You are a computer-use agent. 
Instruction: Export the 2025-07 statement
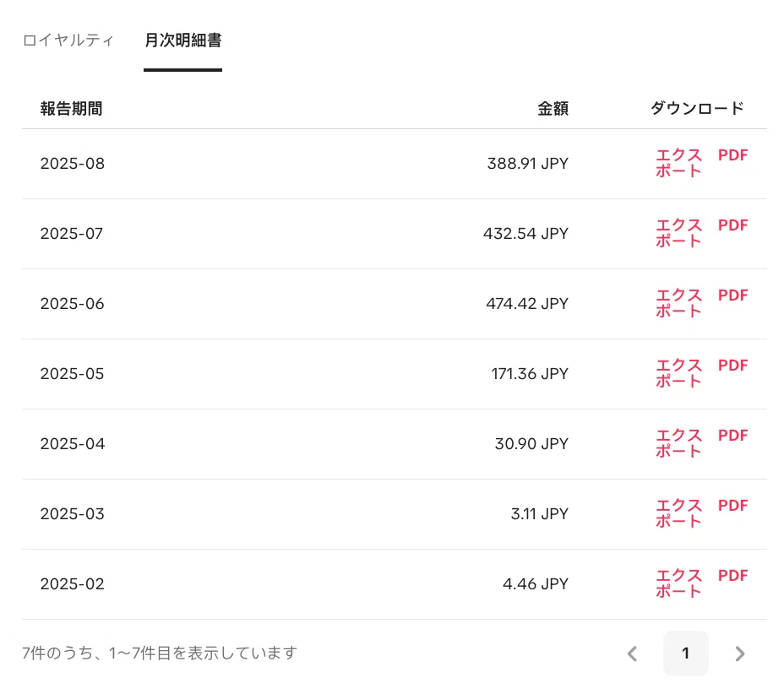[679, 233]
